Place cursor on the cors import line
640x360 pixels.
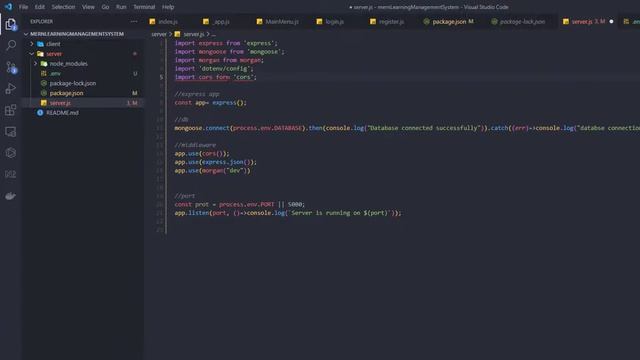click(216, 77)
